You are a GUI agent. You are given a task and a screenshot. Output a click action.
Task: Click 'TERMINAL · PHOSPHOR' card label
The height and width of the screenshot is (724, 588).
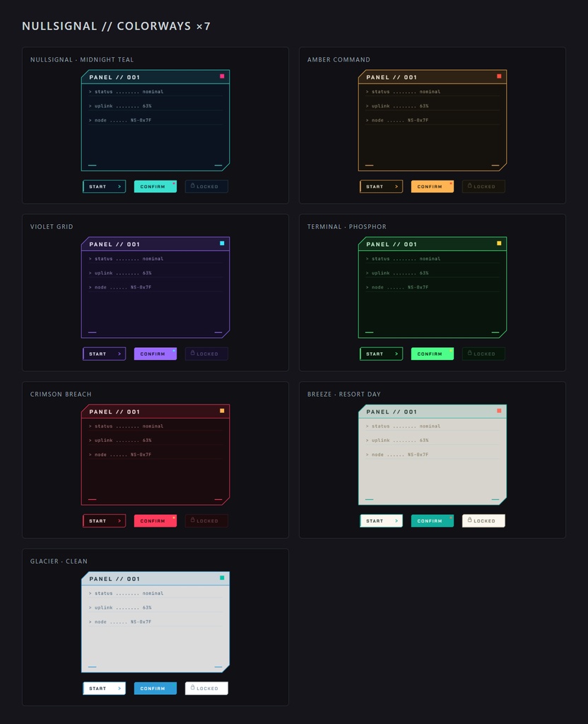coord(346,227)
